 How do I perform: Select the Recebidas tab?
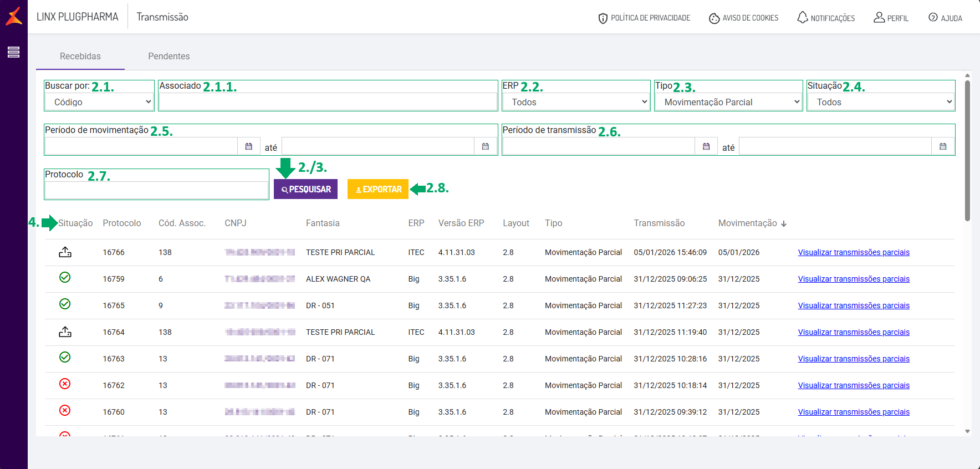[80, 56]
